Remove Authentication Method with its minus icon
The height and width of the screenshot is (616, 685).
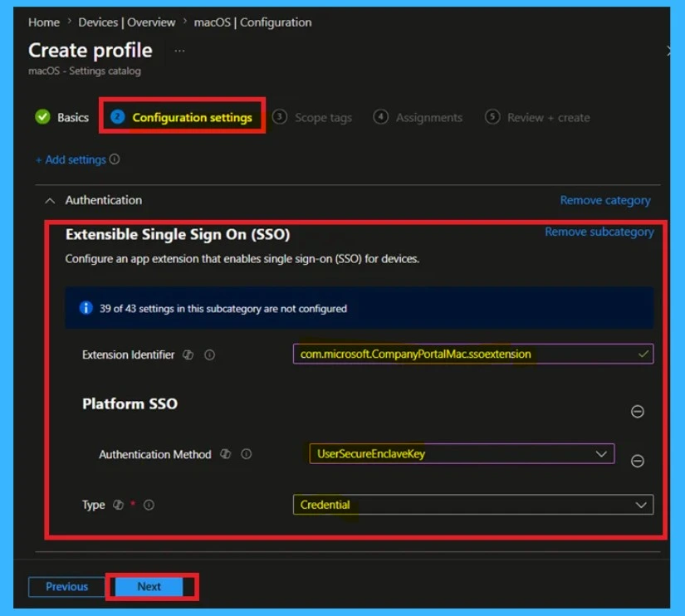[638, 461]
